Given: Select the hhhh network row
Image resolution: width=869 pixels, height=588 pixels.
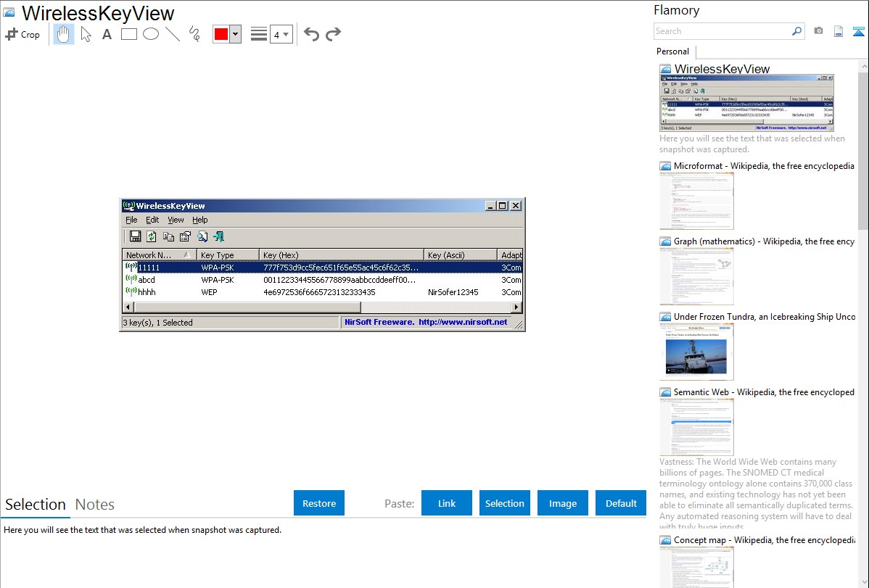Looking at the screenshot, I should pos(322,292).
